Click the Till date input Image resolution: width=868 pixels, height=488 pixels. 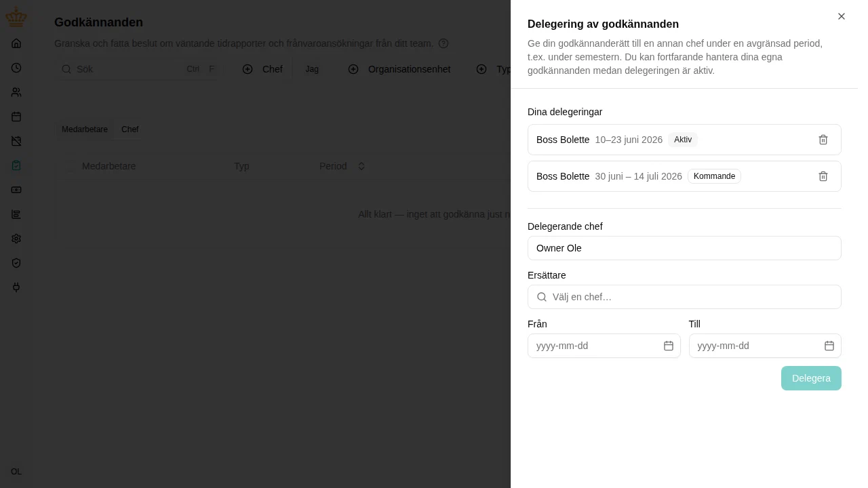pos(765,346)
